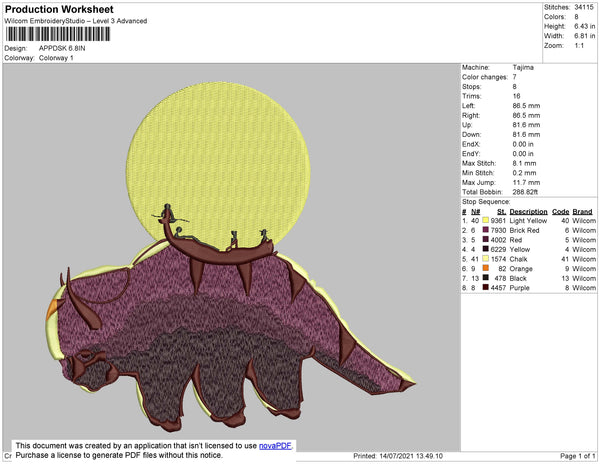
Task: Click the 'EndX:' label
Action: click(471, 144)
